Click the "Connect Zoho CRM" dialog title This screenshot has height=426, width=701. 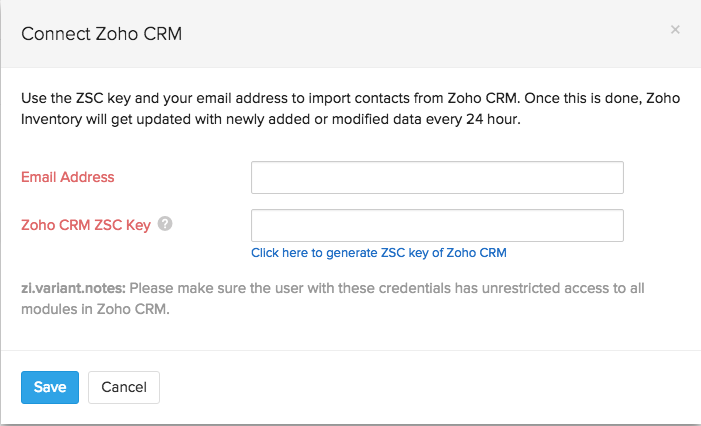click(x=102, y=34)
